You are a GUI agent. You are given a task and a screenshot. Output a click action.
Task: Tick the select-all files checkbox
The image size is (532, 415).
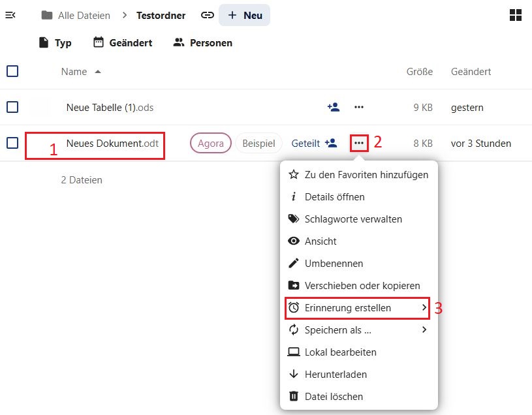(12, 71)
